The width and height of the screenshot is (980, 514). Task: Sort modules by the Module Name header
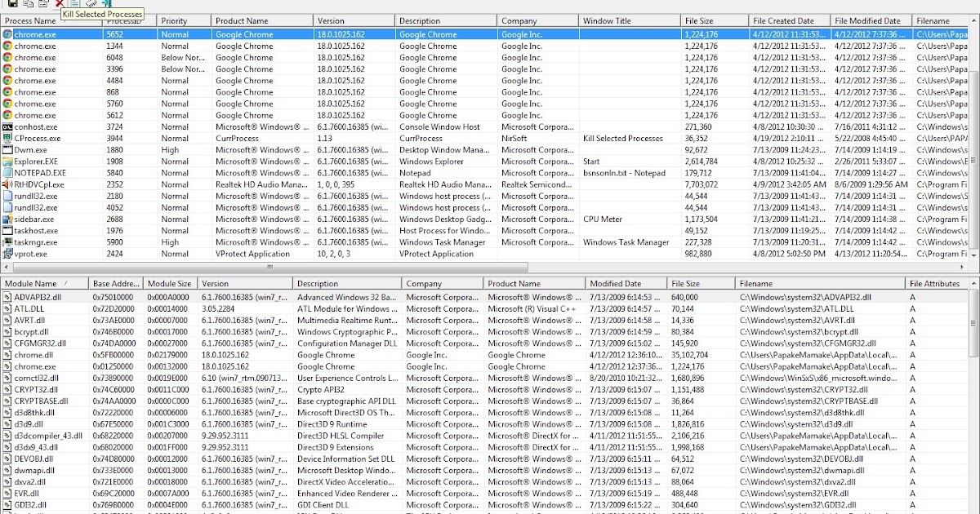pos(45,283)
